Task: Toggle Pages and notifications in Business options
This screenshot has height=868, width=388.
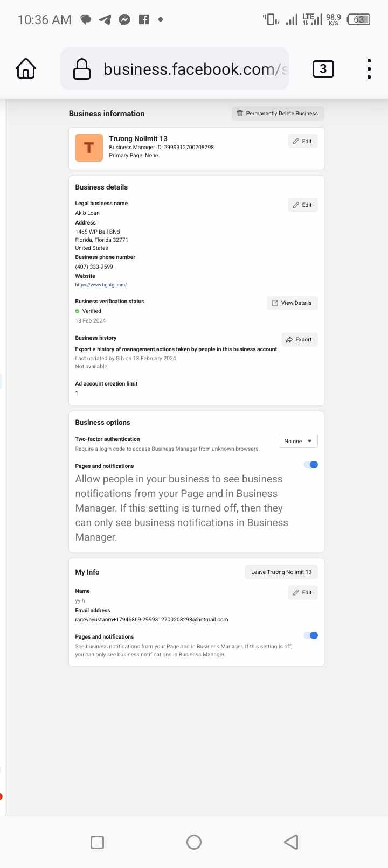Action: (x=311, y=465)
